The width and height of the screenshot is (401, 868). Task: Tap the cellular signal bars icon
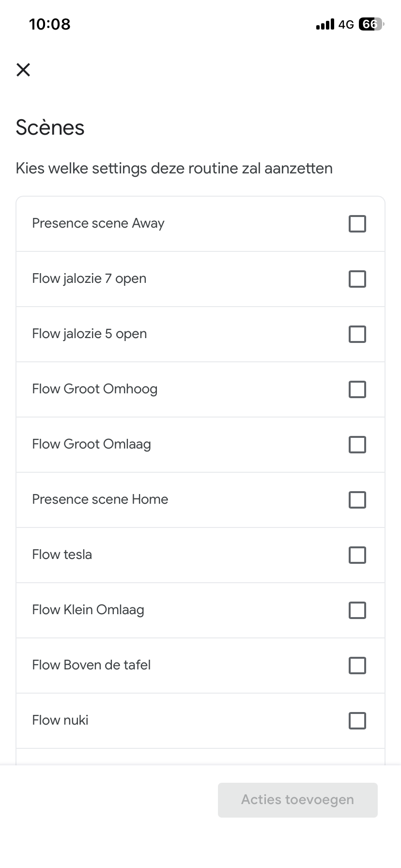pyautogui.click(x=325, y=24)
